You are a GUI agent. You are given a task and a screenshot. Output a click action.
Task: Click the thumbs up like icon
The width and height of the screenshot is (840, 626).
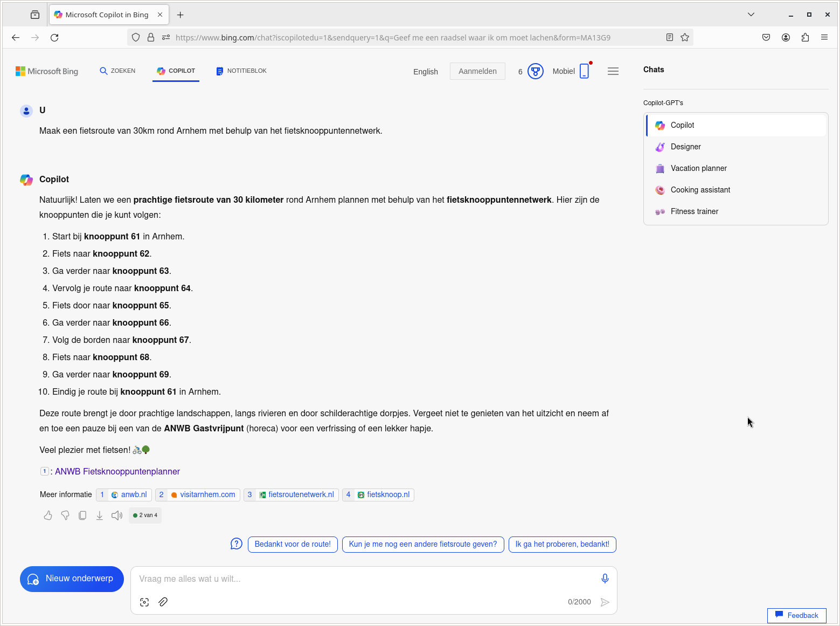[x=48, y=515]
